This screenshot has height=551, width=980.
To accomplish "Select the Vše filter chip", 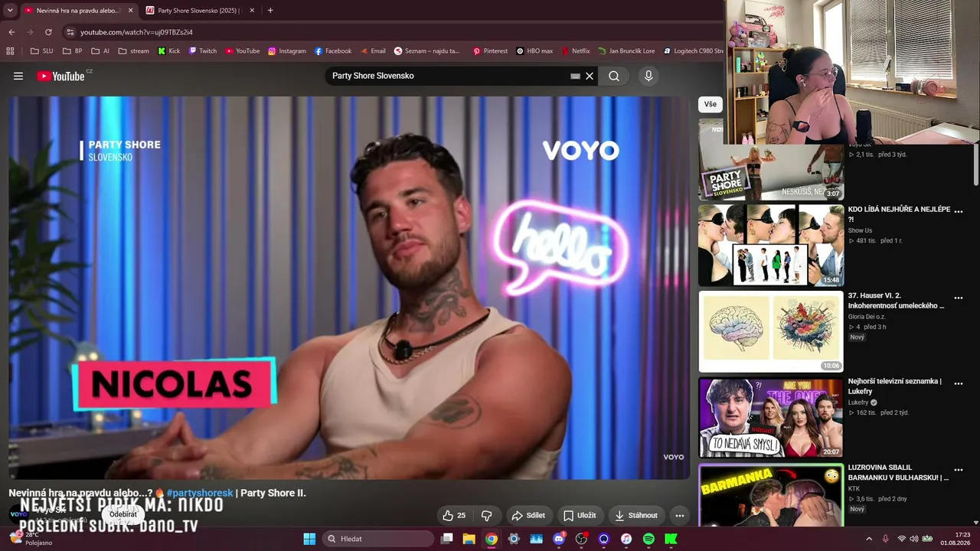I will [x=710, y=104].
